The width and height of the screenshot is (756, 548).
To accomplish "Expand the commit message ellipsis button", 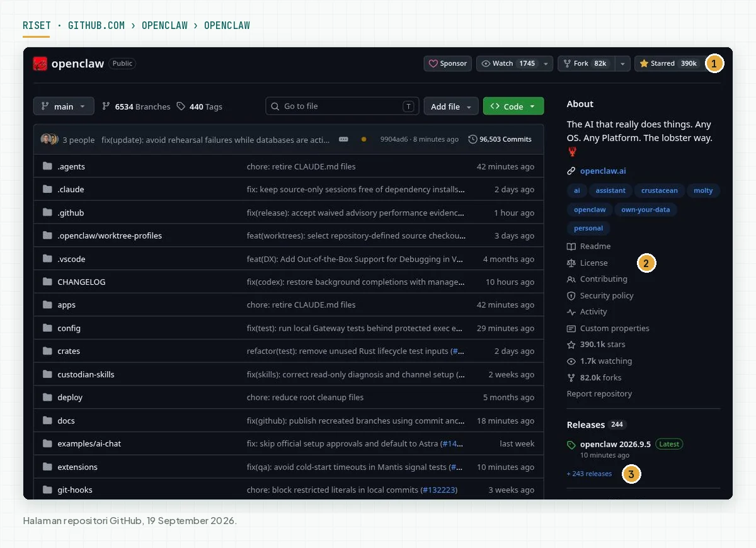I will (x=343, y=139).
